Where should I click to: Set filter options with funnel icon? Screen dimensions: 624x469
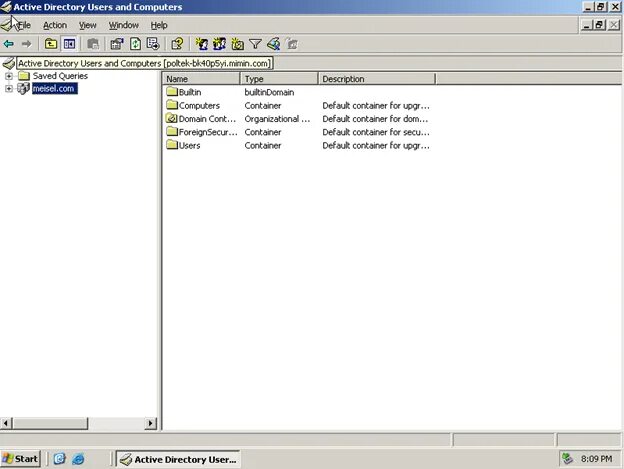click(x=255, y=44)
